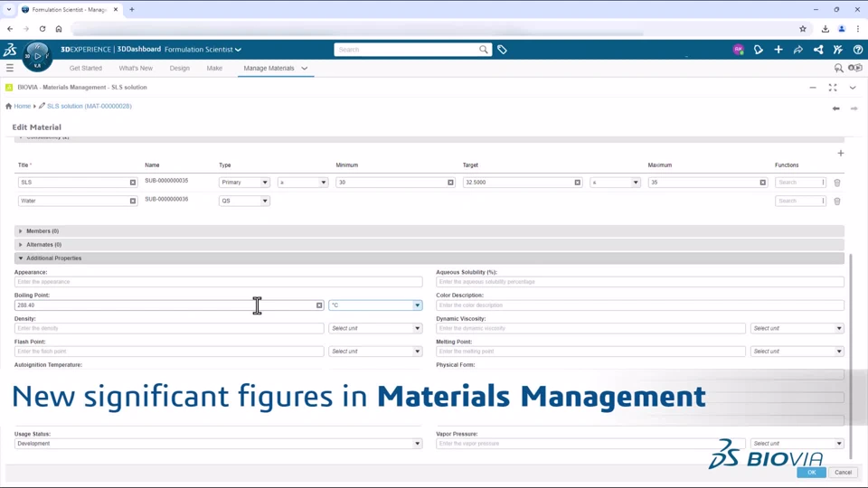Click the search magnifier icon in top bar
868x488 pixels.
point(483,49)
